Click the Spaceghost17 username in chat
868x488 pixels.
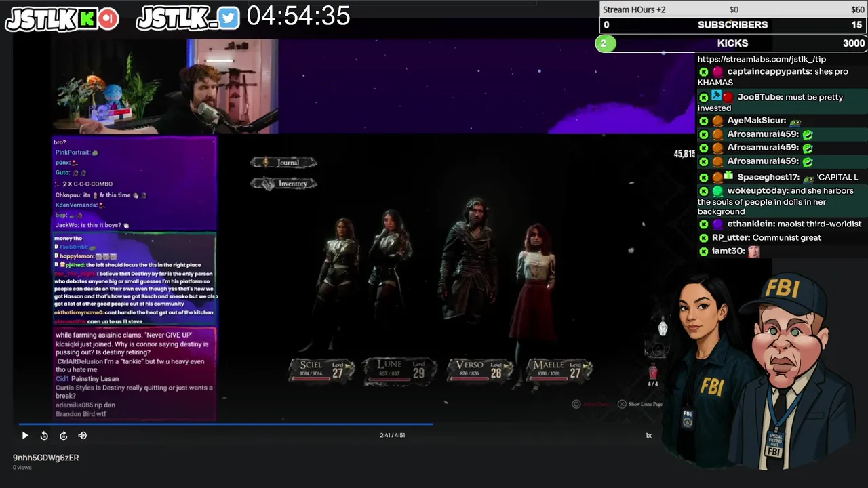pyautogui.click(x=768, y=177)
